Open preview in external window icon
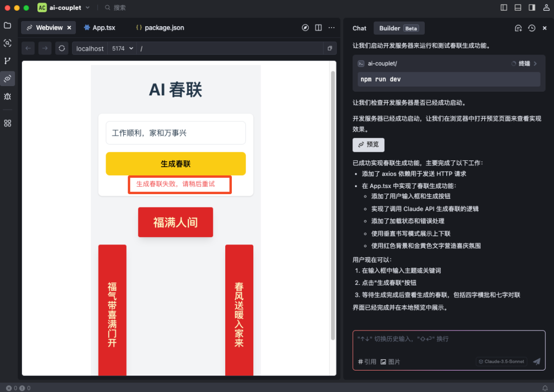The image size is (554, 392). pos(330,48)
